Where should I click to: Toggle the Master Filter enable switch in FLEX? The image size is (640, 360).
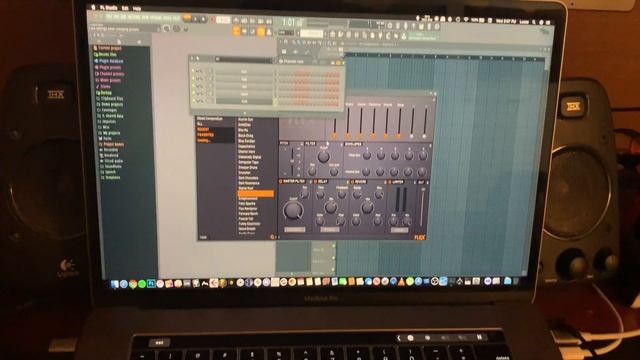click(x=280, y=181)
